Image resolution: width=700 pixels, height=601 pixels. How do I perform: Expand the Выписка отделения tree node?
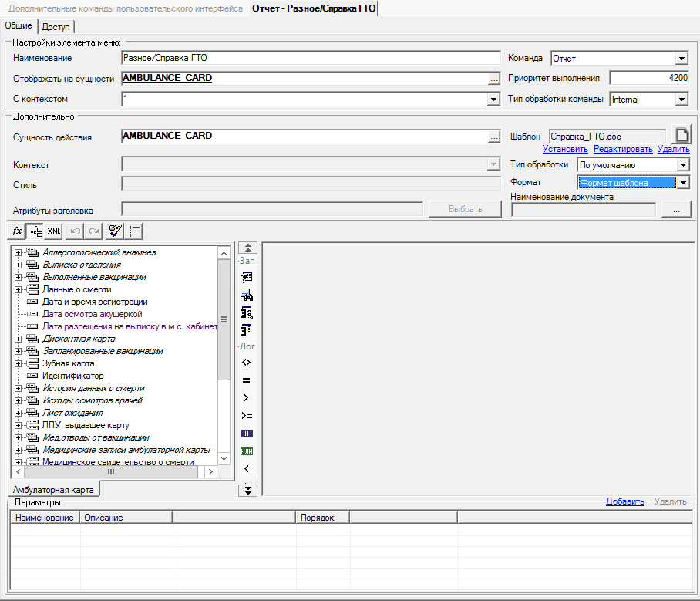pos(18,265)
